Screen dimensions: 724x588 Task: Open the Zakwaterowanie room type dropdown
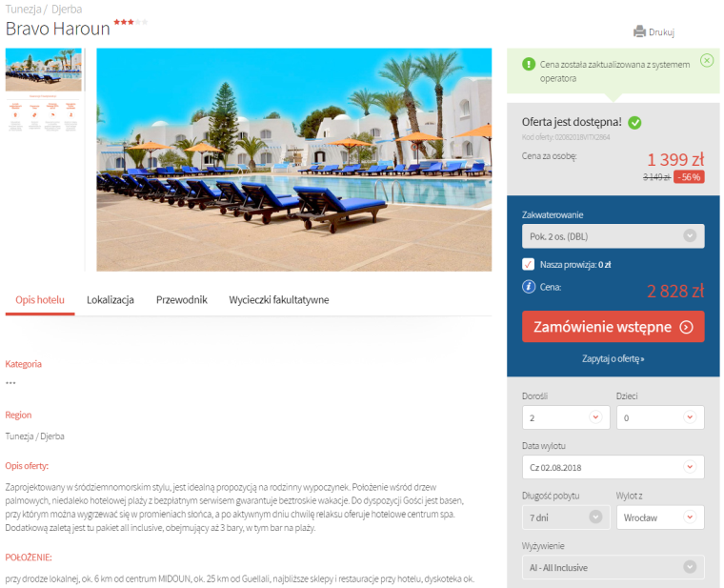coord(613,236)
